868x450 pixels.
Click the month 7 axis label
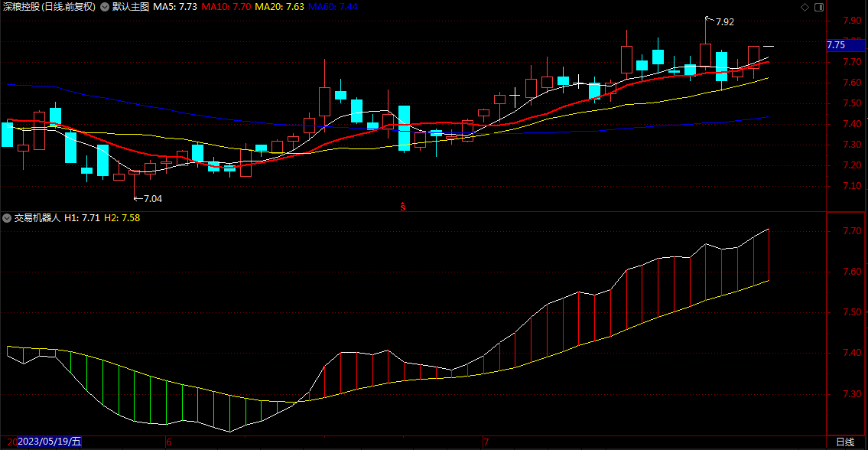click(x=486, y=442)
